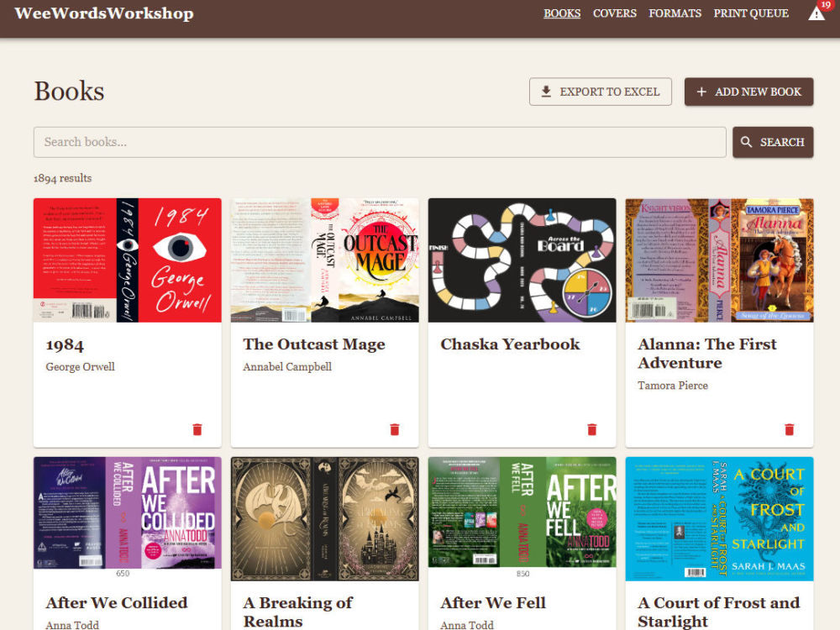Open the Alanna cover thumbnail

(x=720, y=260)
